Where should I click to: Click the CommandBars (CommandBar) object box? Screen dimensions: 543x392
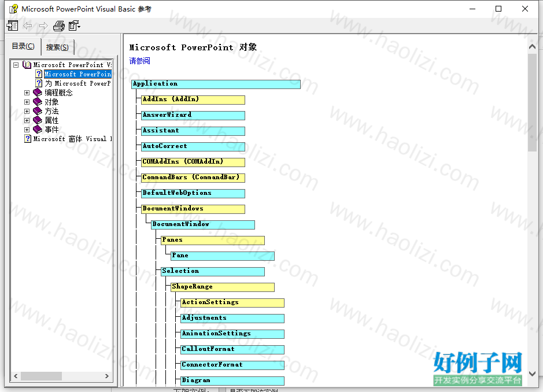click(x=193, y=177)
